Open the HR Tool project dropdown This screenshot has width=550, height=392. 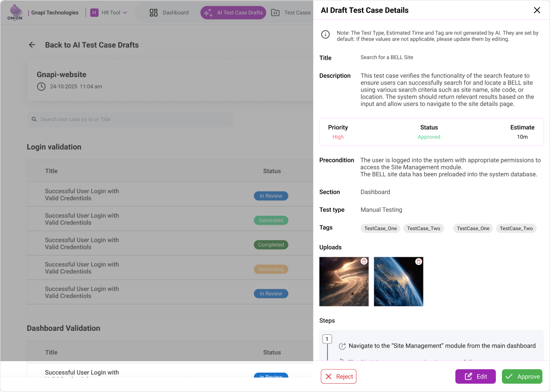pos(109,13)
